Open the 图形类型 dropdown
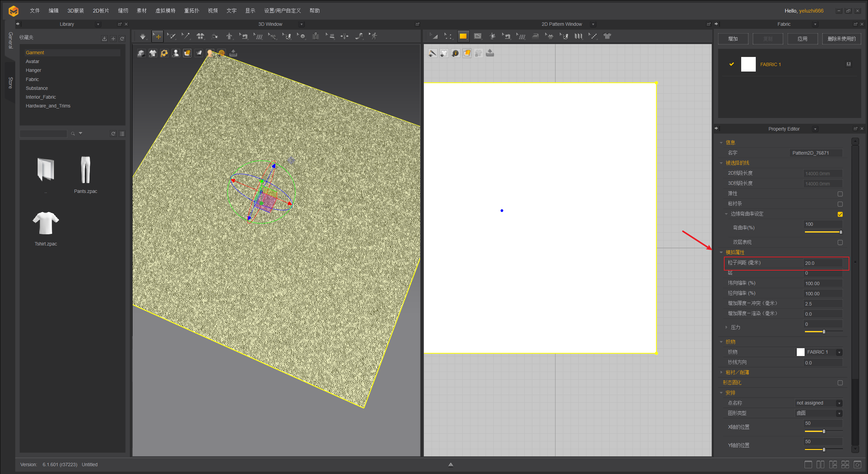 (x=839, y=413)
